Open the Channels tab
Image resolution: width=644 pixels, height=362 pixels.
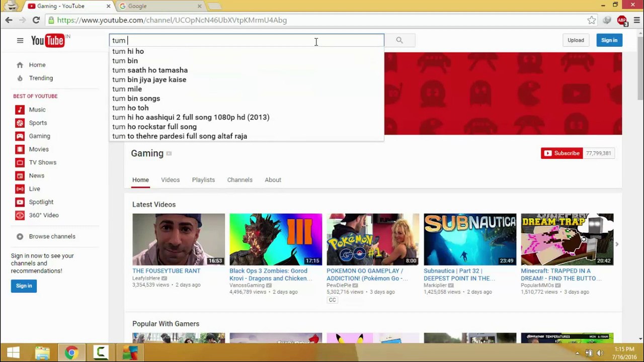239,180
